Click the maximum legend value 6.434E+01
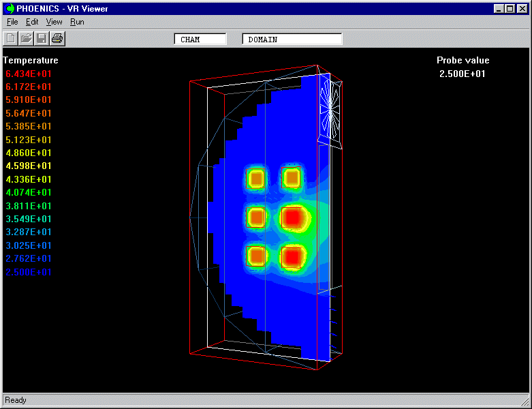 pyautogui.click(x=28, y=74)
